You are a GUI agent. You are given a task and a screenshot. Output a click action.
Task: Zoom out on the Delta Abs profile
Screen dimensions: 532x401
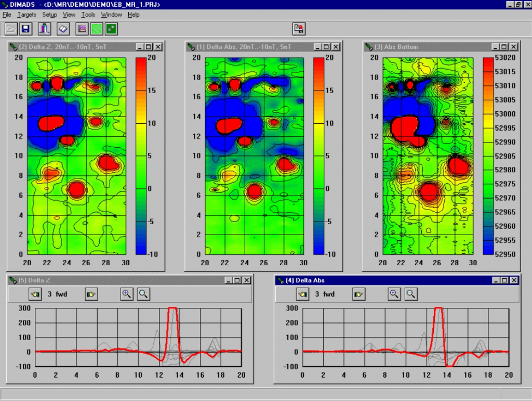[410, 294]
